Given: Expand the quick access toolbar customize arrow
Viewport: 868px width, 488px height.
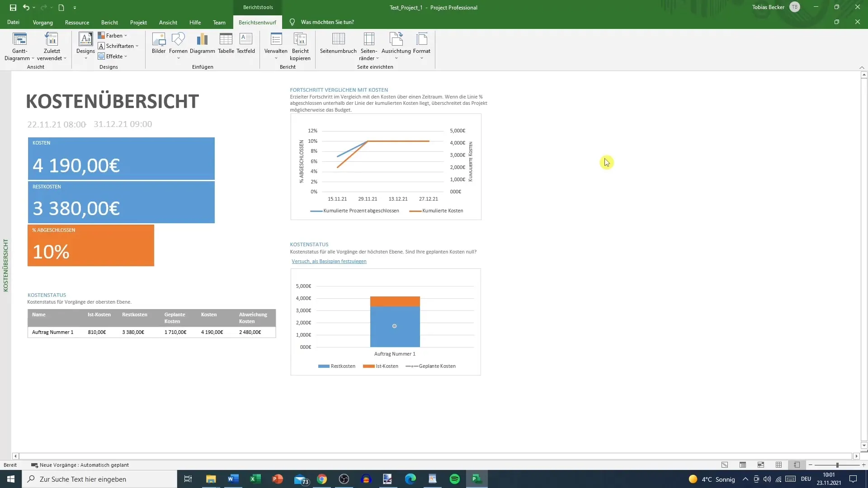Looking at the screenshot, I should point(75,7).
